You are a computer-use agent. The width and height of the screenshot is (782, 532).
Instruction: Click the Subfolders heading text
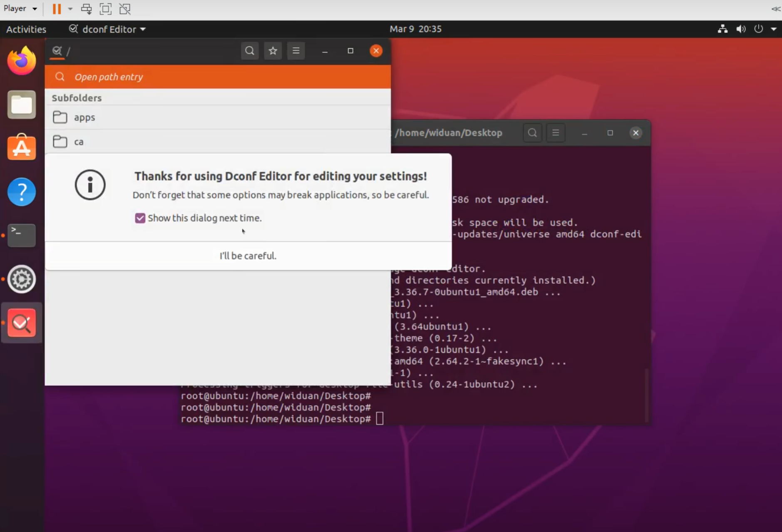[x=77, y=98]
